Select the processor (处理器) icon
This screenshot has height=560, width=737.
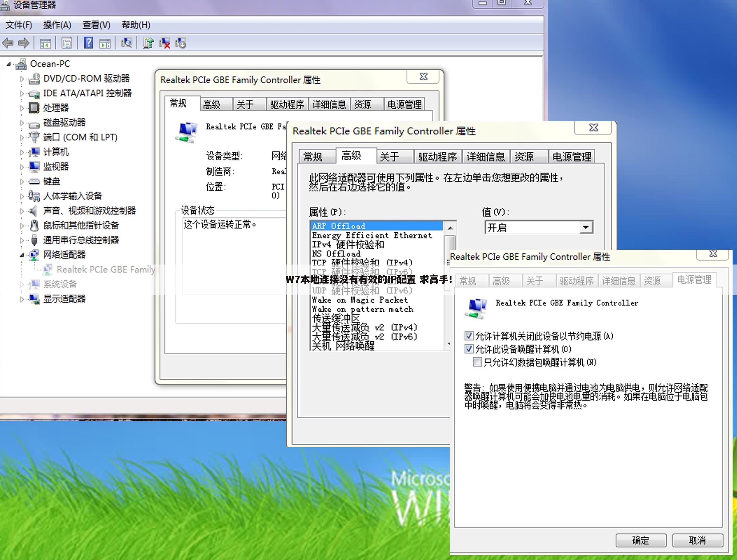pyautogui.click(x=34, y=108)
